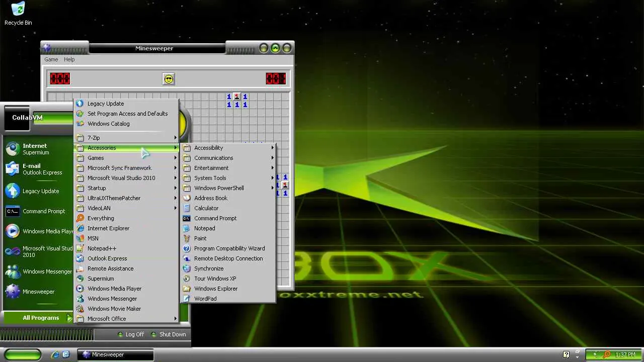
Task: Launch Windows Movie Maker
Action: tap(126, 309)
